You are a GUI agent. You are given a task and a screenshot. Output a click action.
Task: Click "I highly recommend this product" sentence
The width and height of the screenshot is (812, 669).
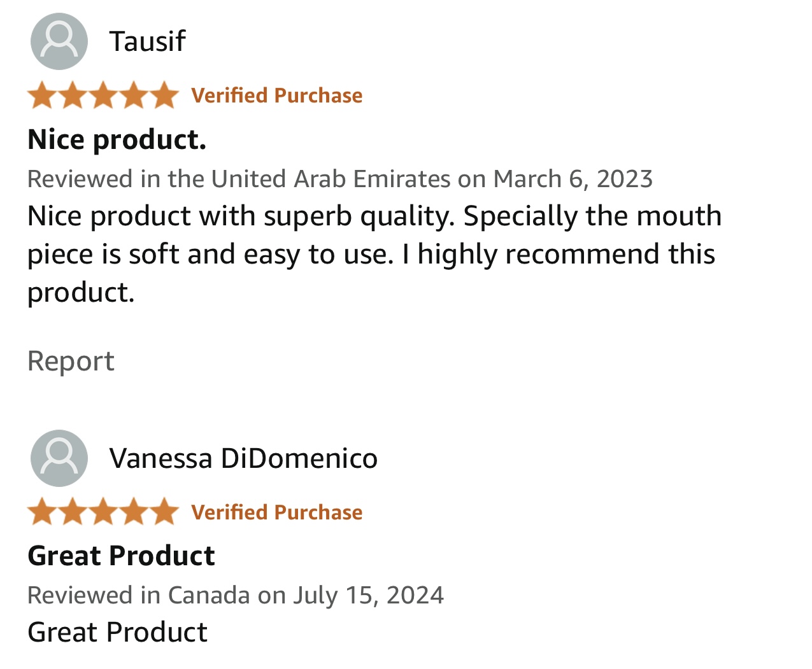point(560,255)
